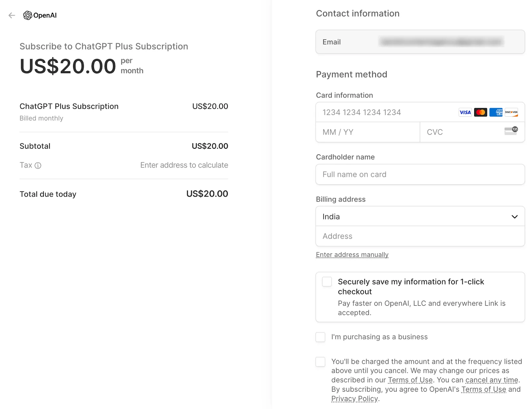532x409 pixels.
Task: Click the card number input field
Action: (x=386, y=112)
